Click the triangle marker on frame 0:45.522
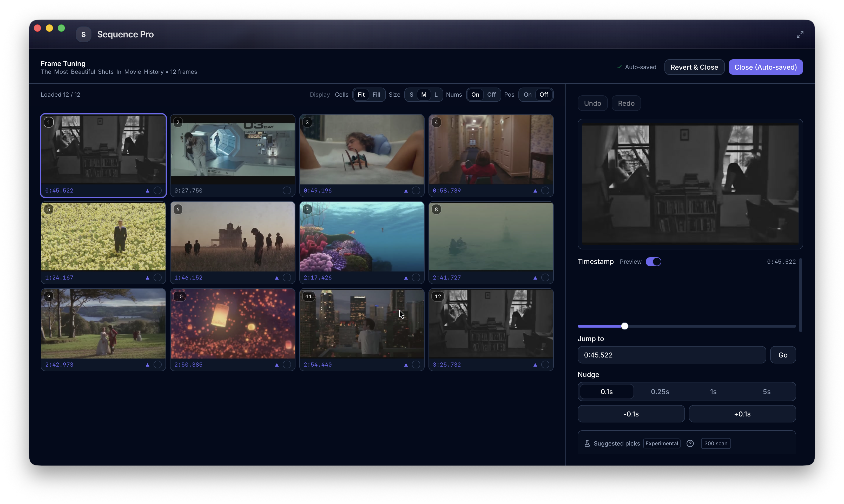Image resolution: width=844 pixels, height=504 pixels. [147, 191]
